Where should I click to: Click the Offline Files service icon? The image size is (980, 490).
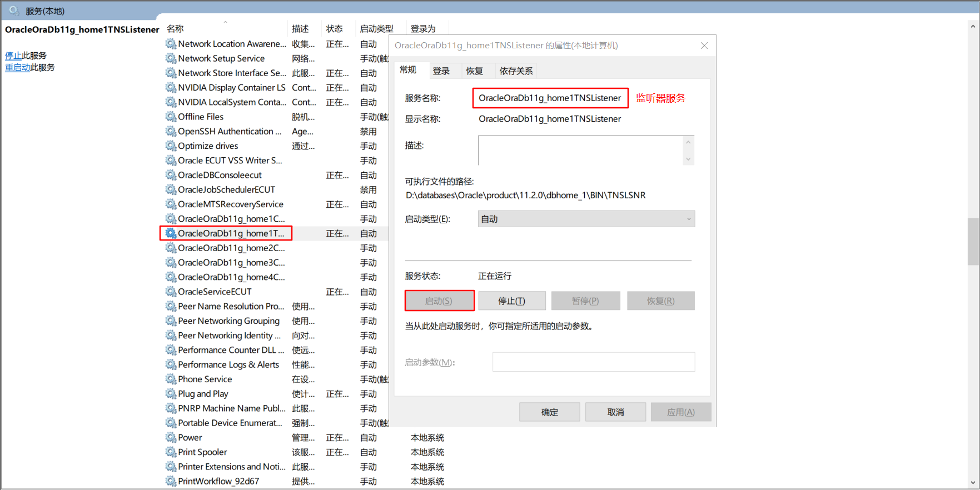(x=171, y=116)
